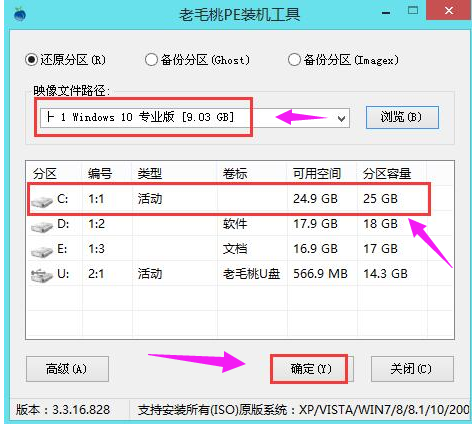Click the 分区 column header

coord(45,174)
